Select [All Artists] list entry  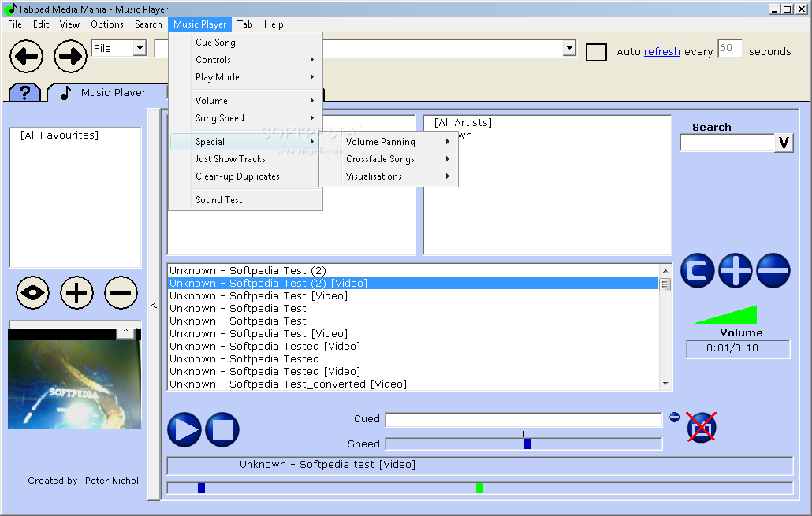coord(463,123)
